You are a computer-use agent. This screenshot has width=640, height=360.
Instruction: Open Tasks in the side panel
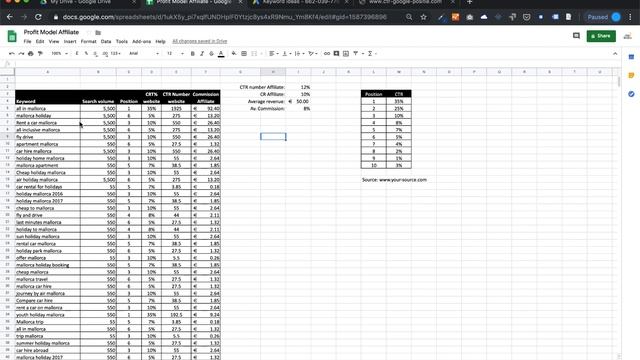click(x=631, y=94)
